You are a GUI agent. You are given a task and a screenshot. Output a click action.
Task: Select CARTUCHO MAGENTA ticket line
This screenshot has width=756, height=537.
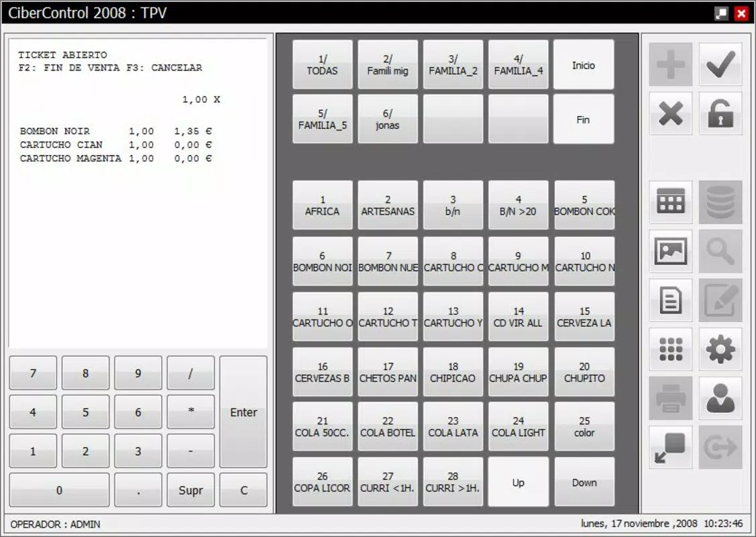pyautogui.click(x=115, y=158)
